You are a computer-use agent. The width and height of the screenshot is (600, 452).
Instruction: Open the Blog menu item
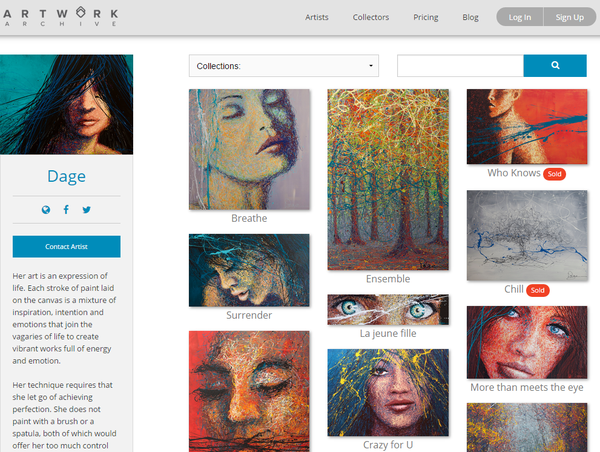pyautogui.click(x=470, y=17)
